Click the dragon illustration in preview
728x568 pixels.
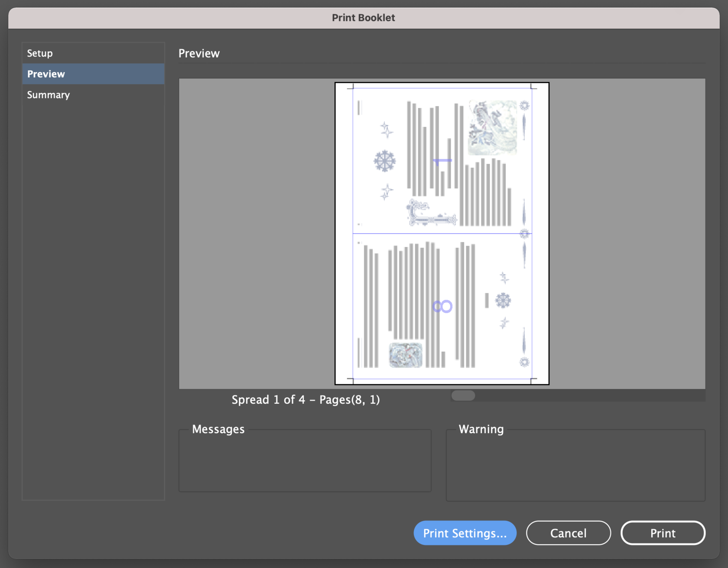coord(493,127)
